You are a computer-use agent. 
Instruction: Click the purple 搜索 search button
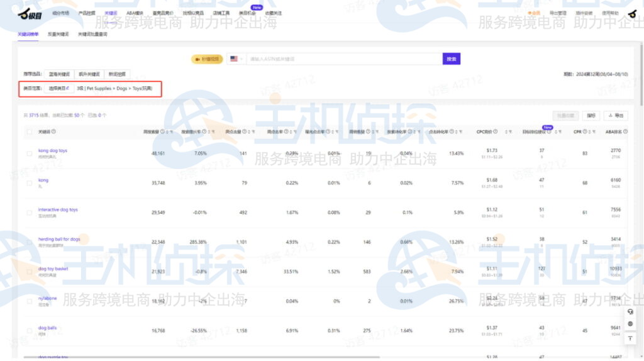[452, 59]
